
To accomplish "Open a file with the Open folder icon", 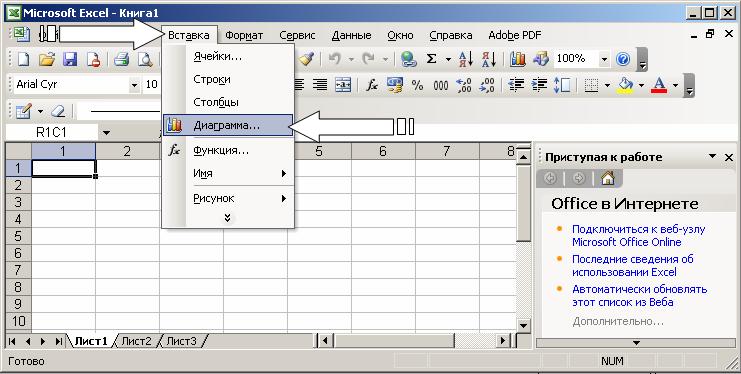I will [47, 59].
